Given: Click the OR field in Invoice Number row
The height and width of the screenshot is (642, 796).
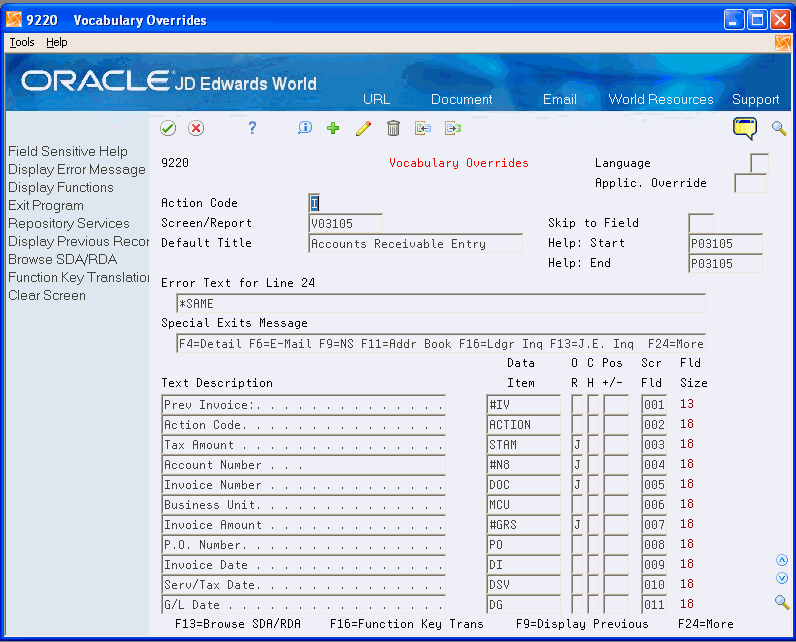Looking at the screenshot, I should point(577,485).
